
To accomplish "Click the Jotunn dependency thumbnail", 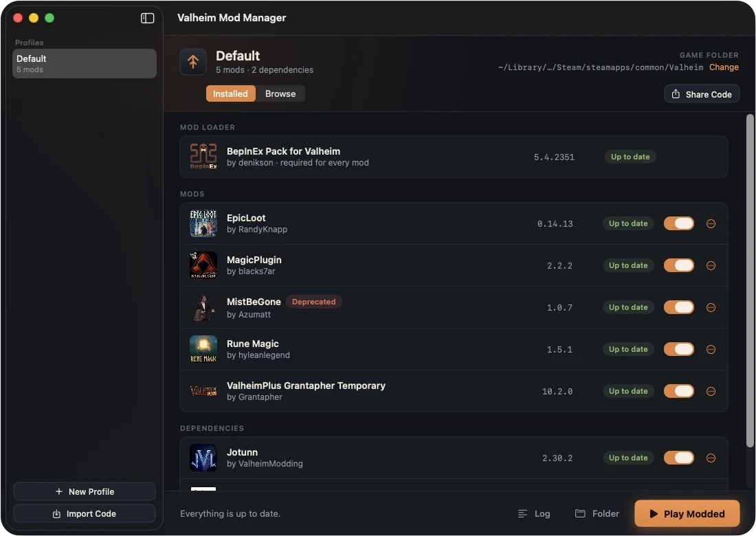I will 203,458.
